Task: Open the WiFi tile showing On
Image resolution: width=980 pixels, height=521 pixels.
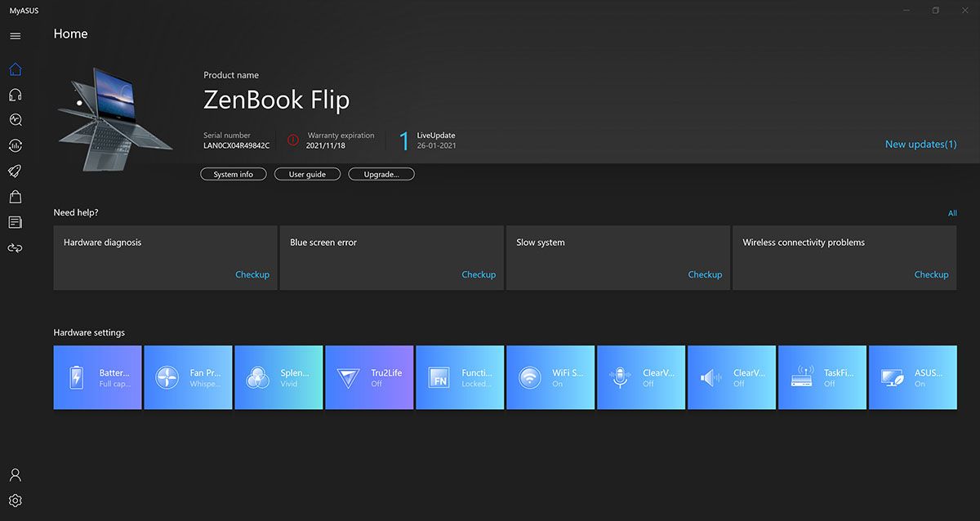Action: [550, 377]
